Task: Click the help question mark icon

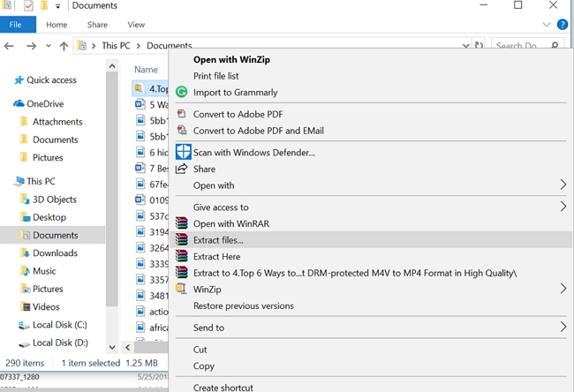Action: (x=563, y=25)
